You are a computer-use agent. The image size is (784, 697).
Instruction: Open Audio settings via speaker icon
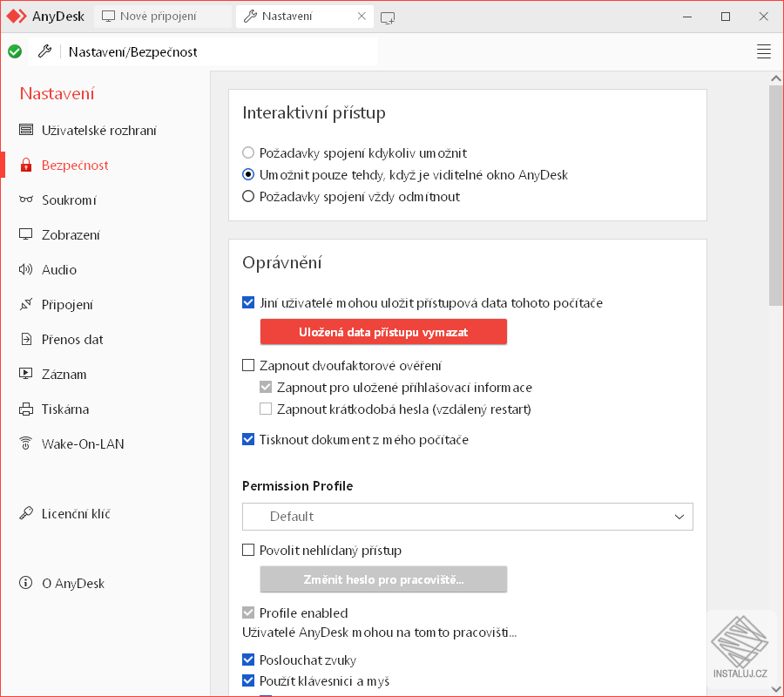[x=25, y=269]
